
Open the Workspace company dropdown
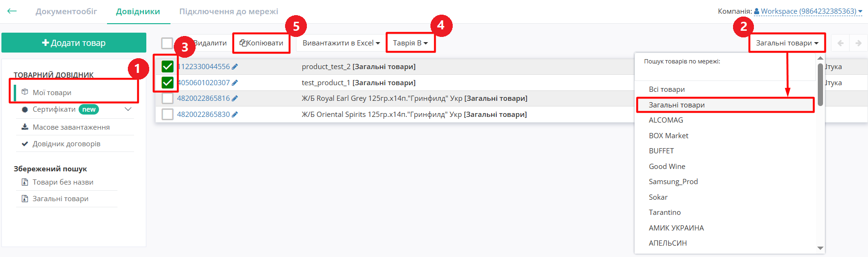(x=808, y=11)
